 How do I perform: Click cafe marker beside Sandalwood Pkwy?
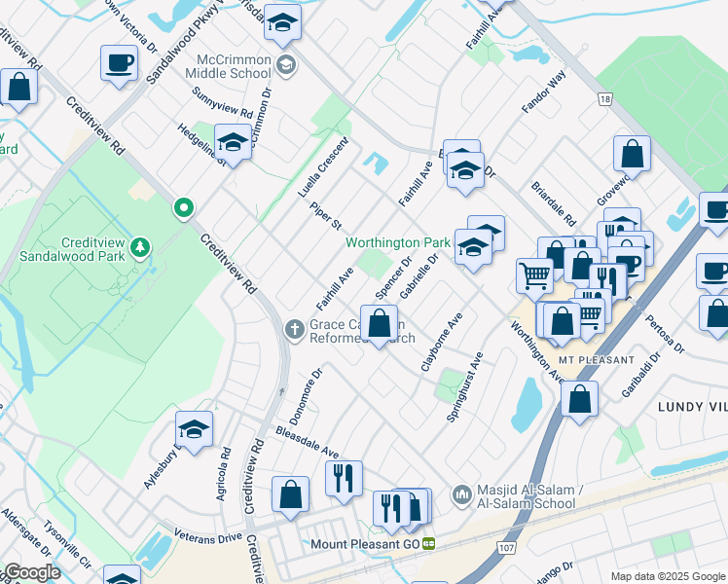pyautogui.click(x=120, y=65)
